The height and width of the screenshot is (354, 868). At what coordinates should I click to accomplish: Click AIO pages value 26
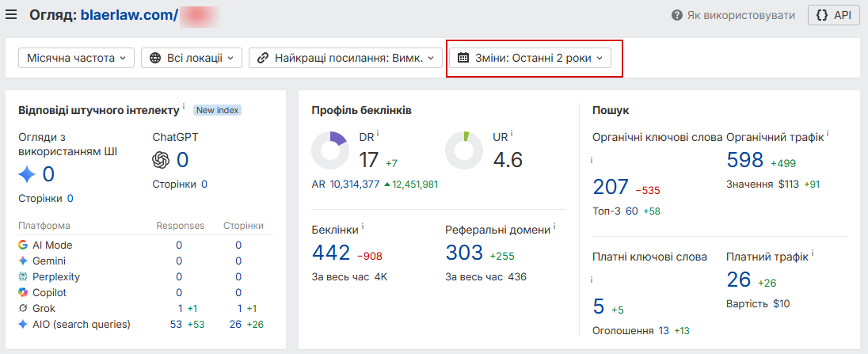(x=235, y=325)
